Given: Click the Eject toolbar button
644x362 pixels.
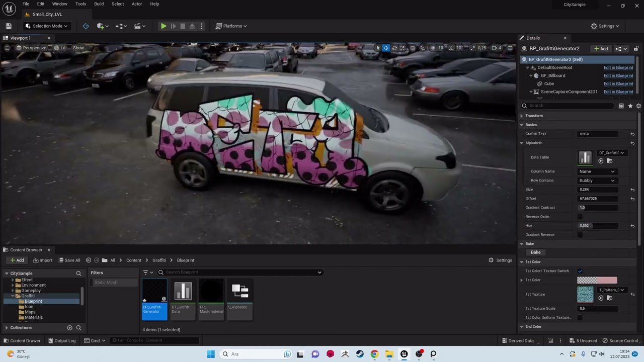Looking at the screenshot, I should (192, 26).
